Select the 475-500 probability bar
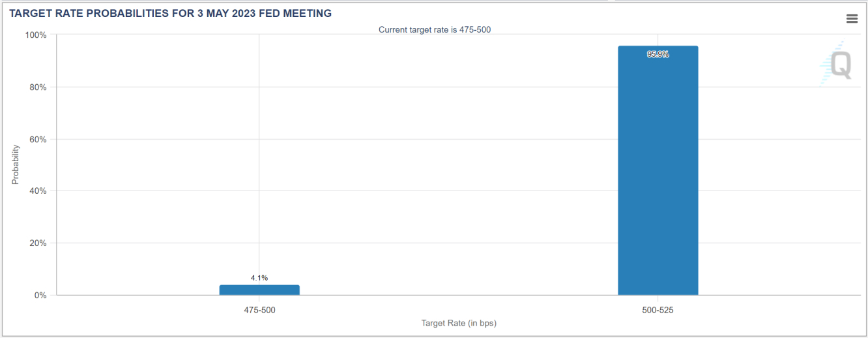Screen dimensions: 868x338 point(259,290)
